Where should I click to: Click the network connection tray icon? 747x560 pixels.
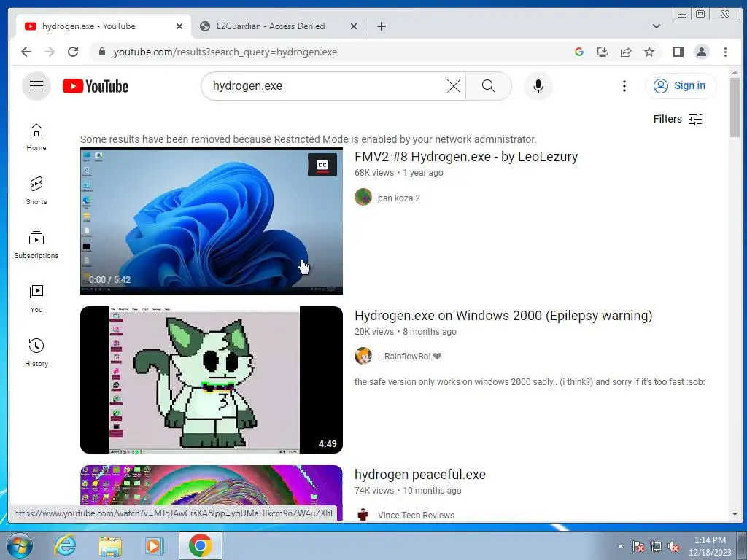(x=656, y=547)
